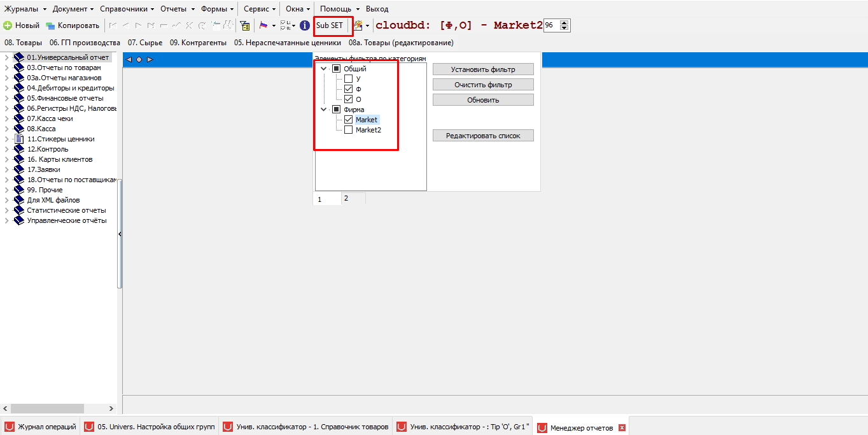Open the Справочники menu

point(127,9)
